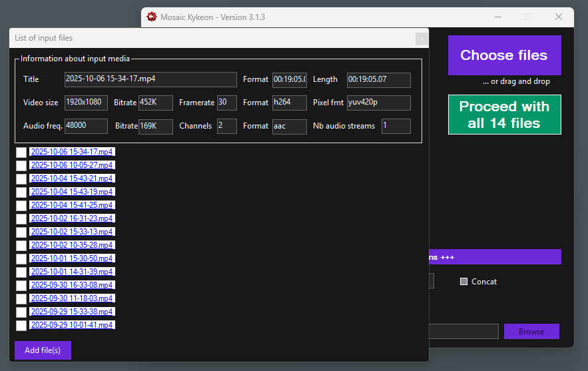Focus the Framerate field showing 30

pos(226,103)
